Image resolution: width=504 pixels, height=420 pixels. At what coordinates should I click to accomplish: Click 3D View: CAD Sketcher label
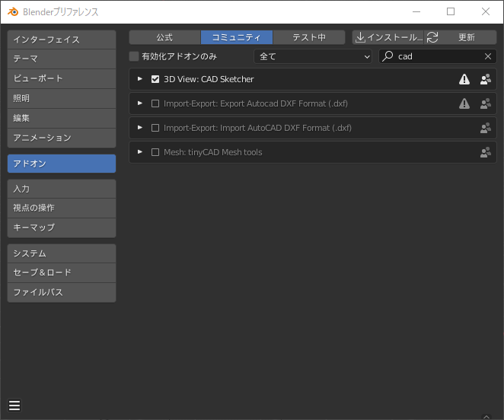pos(209,79)
